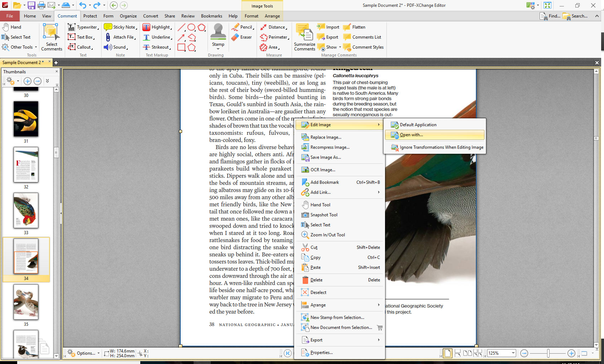Activate the Eraser tool
Viewport: 604px width, 364px height.
tap(242, 37)
